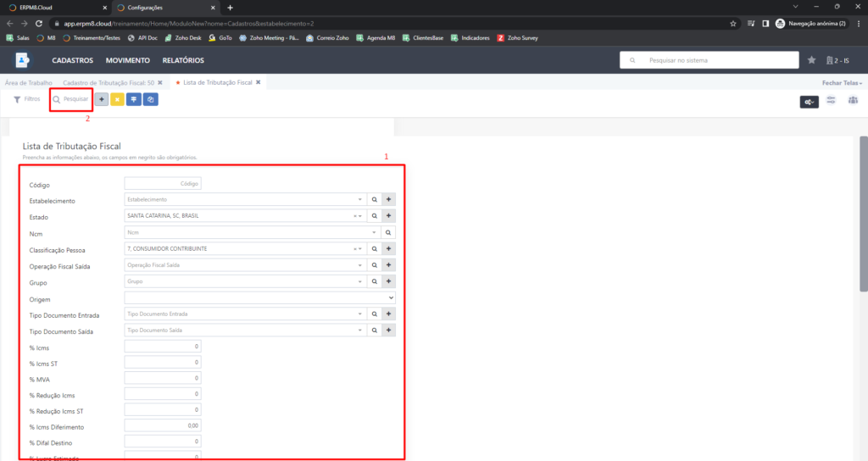Expand the Origem dropdown
The height and width of the screenshot is (461, 868).
pyautogui.click(x=259, y=297)
